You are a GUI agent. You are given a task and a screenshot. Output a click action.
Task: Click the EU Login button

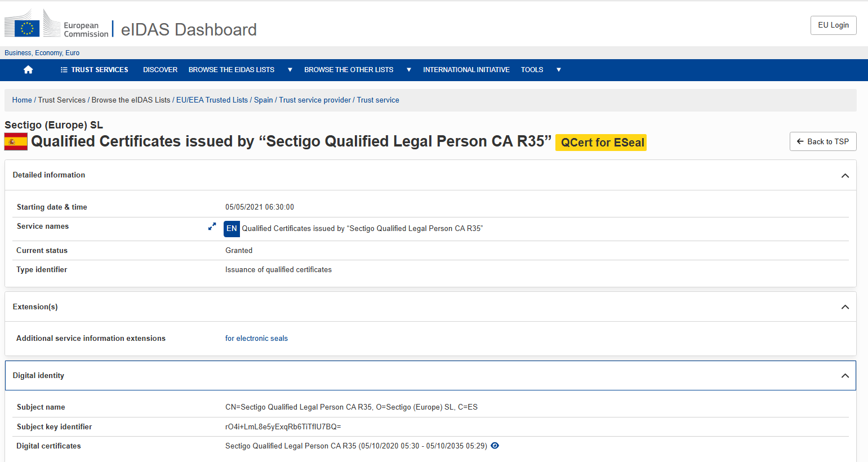click(833, 25)
